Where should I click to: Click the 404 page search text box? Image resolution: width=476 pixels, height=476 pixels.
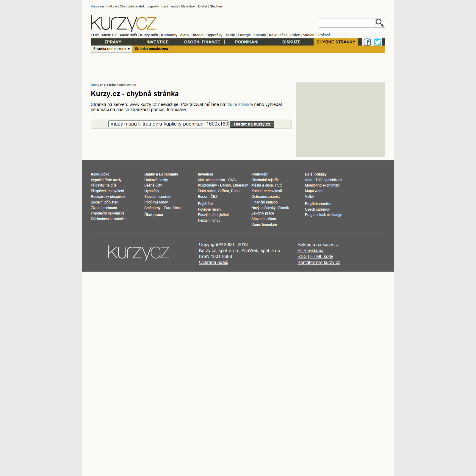(x=169, y=124)
